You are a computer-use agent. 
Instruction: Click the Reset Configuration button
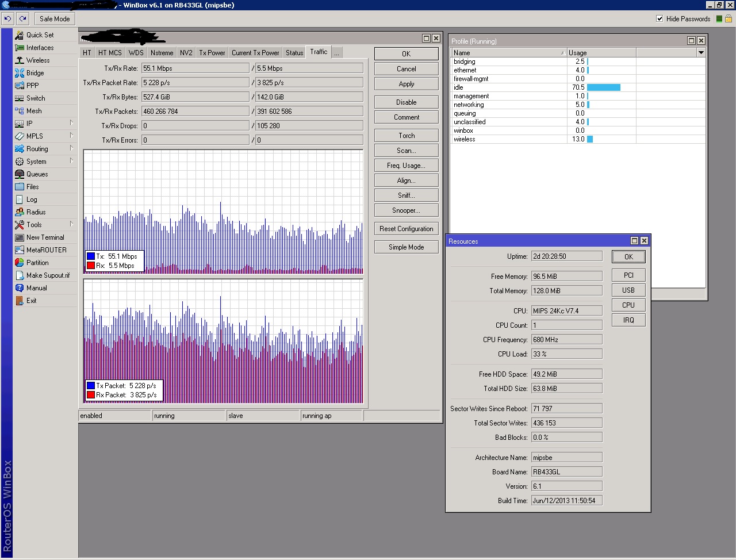tap(406, 229)
